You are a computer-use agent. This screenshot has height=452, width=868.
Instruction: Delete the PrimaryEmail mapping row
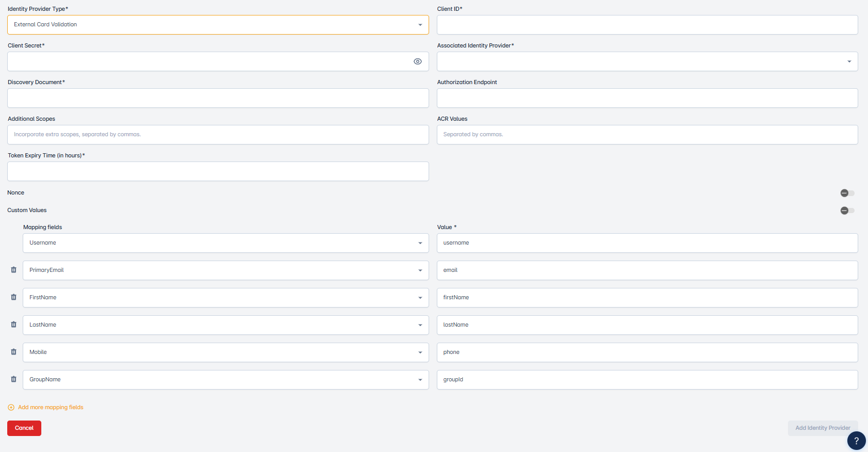coord(14,270)
